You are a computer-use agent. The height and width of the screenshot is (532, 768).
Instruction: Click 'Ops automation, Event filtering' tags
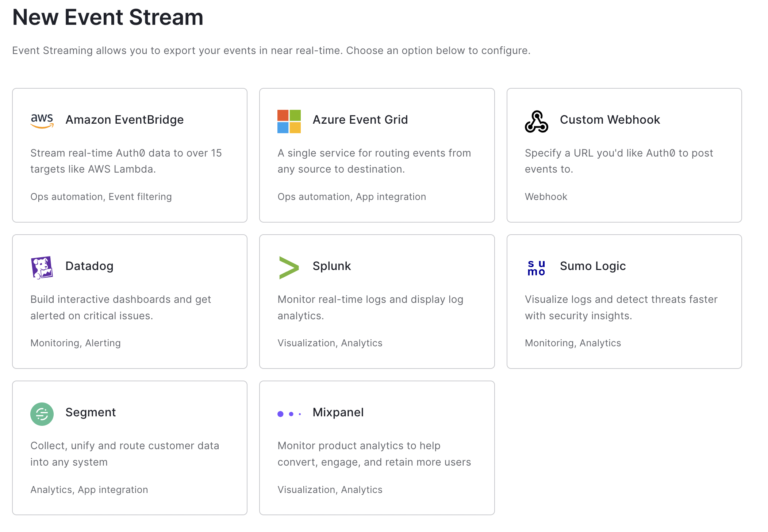[101, 197]
